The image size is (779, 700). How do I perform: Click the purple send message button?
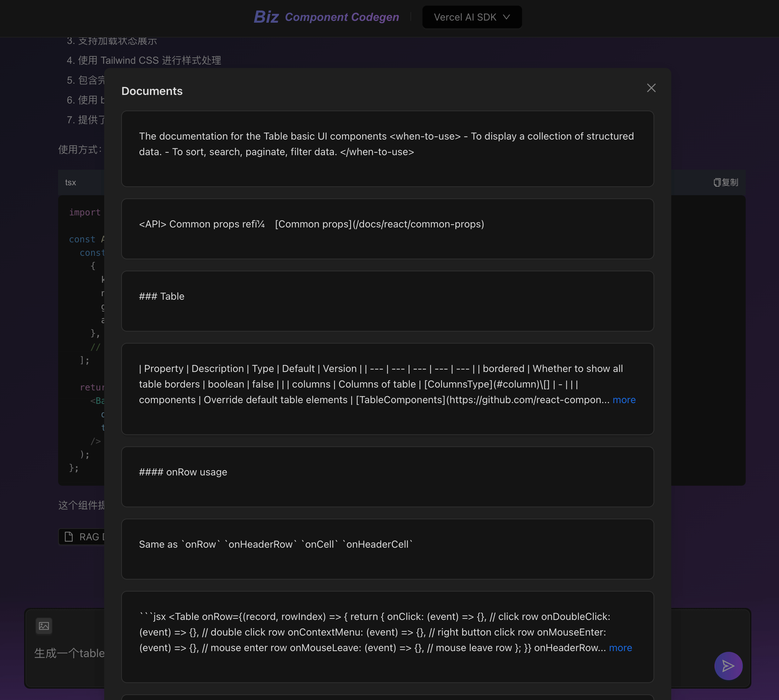click(728, 666)
